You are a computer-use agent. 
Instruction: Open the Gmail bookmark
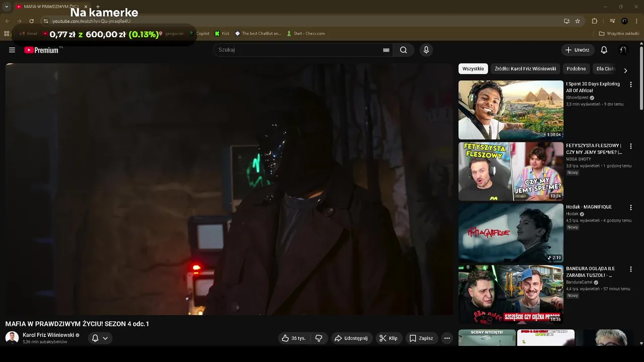click(29, 34)
